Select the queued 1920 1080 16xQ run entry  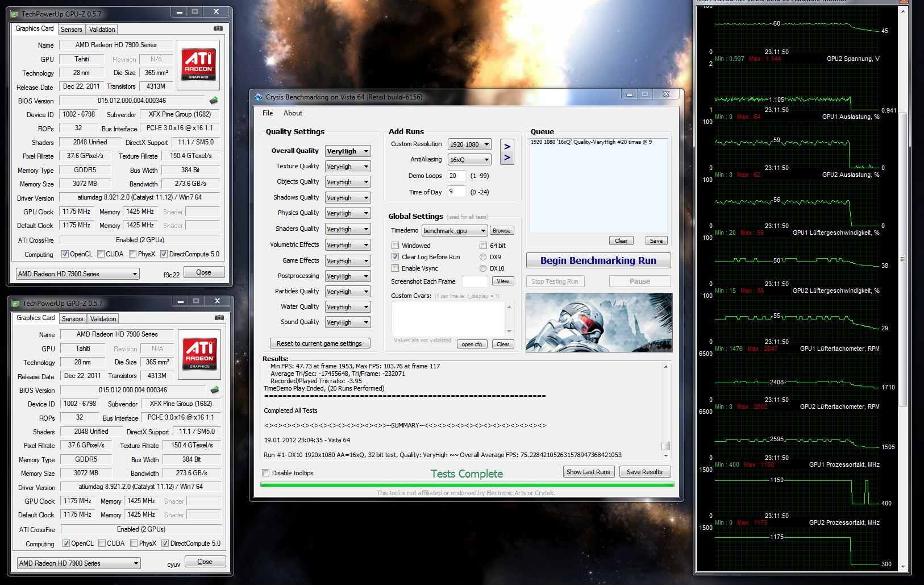point(591,142)
